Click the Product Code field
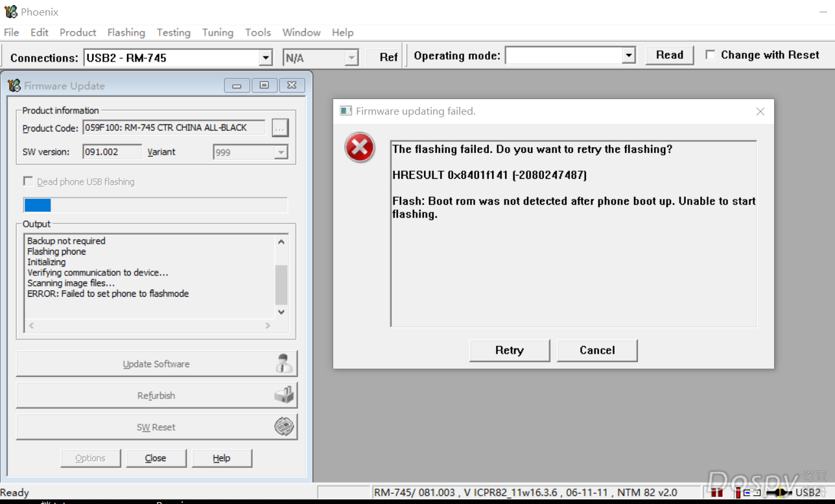 (x=174, y=128)
